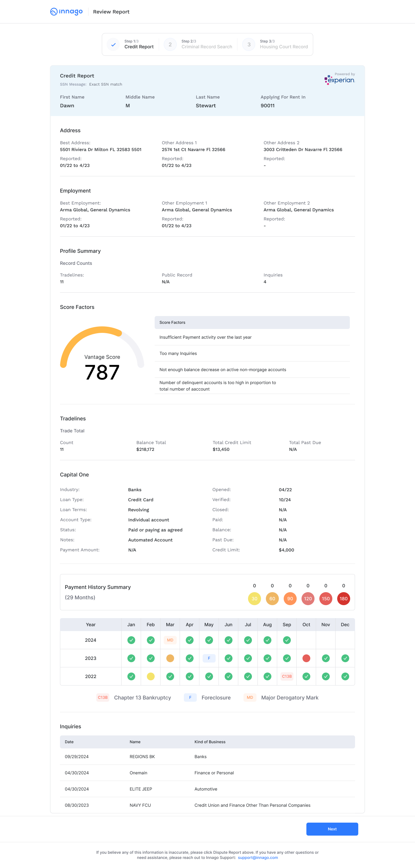Click the Foreclosure F marker in May 2023

209,658
